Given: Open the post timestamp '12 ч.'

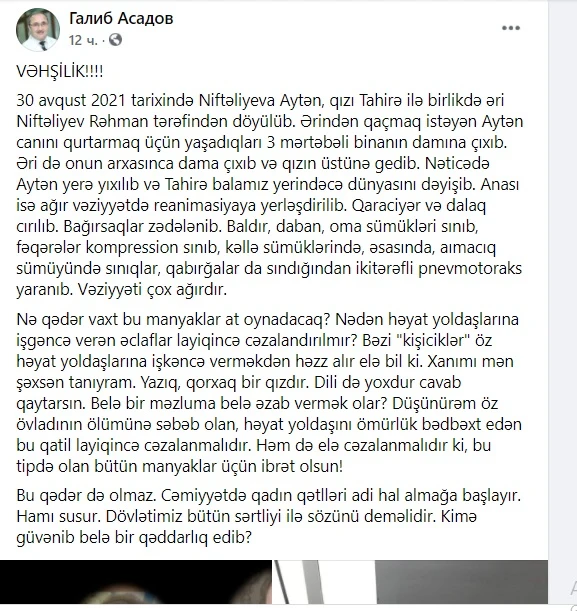Looking at the screenshot, I should [x=83, y=40].
